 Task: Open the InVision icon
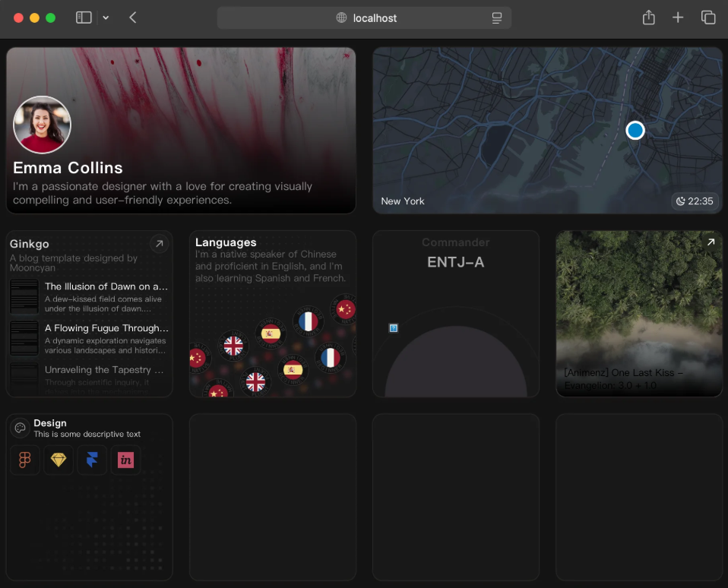[x=125, y=460]
